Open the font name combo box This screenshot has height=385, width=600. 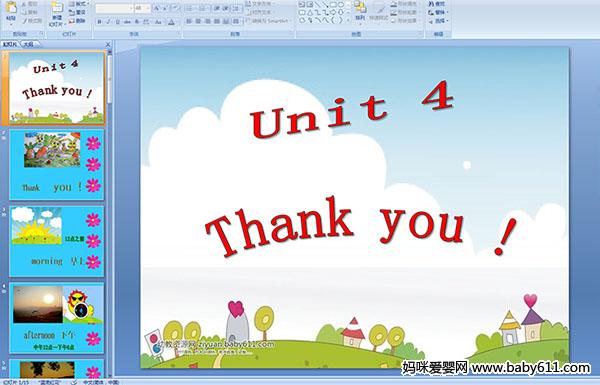point(114,8)
